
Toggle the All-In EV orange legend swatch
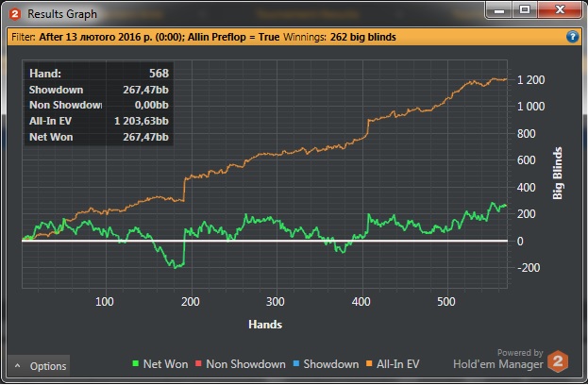(x=369, y=363)
